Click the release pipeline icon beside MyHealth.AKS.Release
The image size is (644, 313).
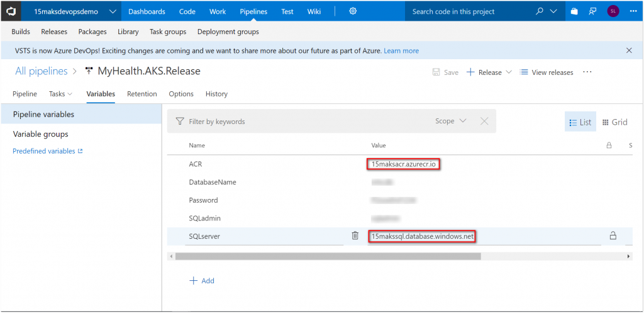(x=89, y=71)
